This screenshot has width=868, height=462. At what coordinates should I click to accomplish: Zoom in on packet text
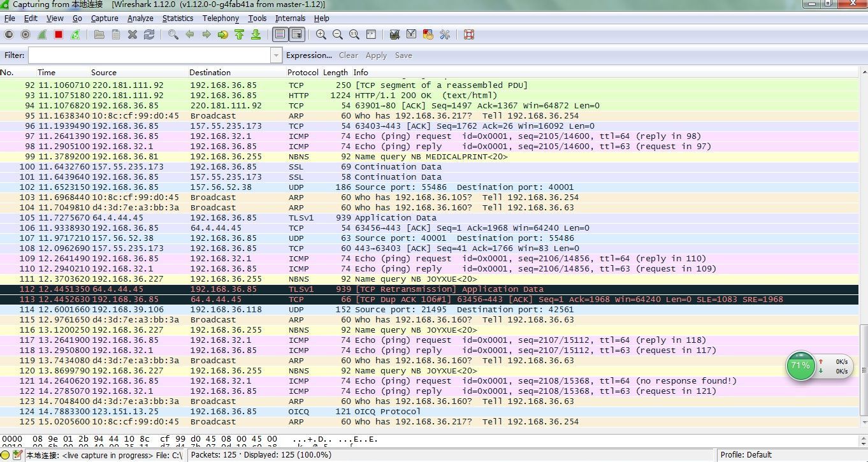(321, 34)
